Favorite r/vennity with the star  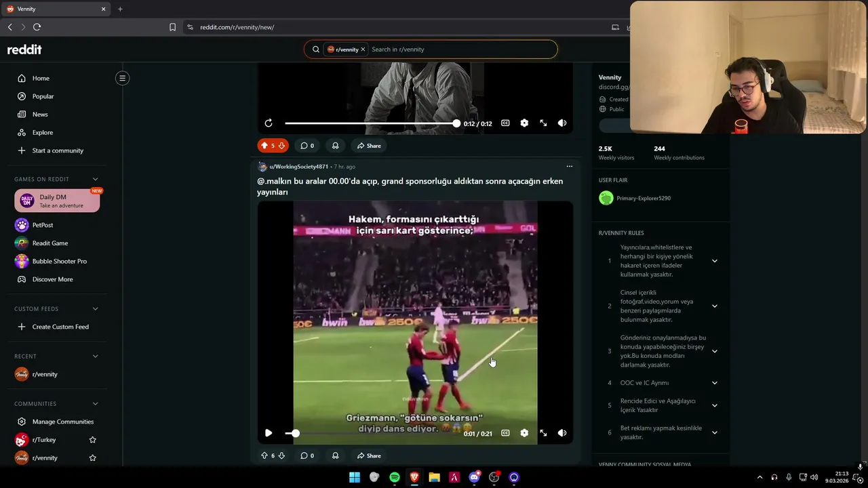pyautogui.click(x=93, y=457)
